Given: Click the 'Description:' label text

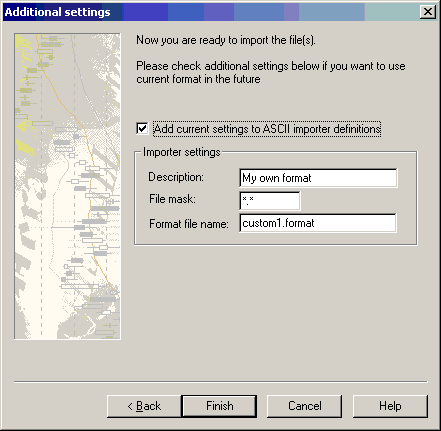Looking at the screenshot, I should [176, 177].
